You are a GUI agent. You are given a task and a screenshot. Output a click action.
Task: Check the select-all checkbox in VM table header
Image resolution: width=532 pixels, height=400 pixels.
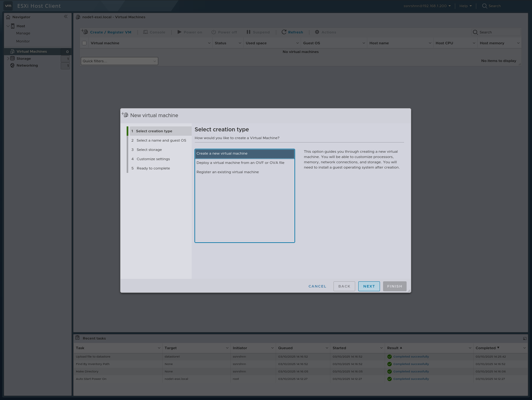[x=84, y=43]
